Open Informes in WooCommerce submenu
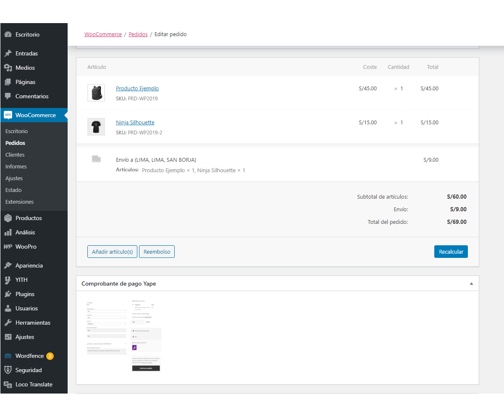The image size is (504, 420). (x=16, y=166)
